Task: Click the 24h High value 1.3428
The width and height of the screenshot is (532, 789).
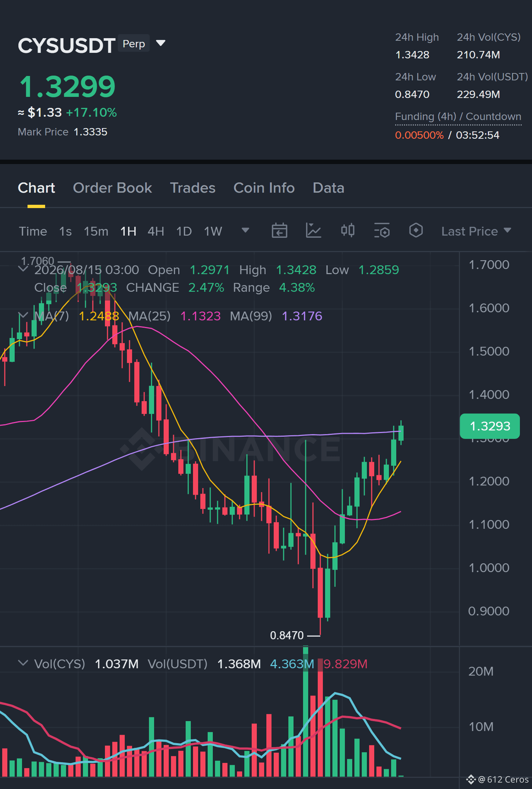Action: [x=412, y=55]
